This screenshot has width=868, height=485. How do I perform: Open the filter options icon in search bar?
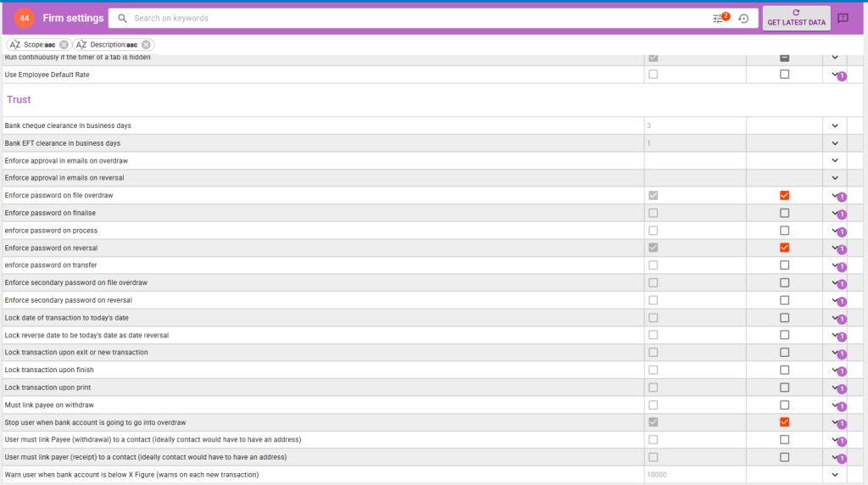[x=719, y=18]
